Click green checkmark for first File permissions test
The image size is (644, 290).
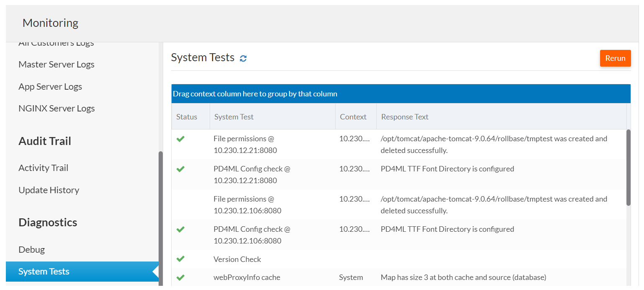(180, 139)
